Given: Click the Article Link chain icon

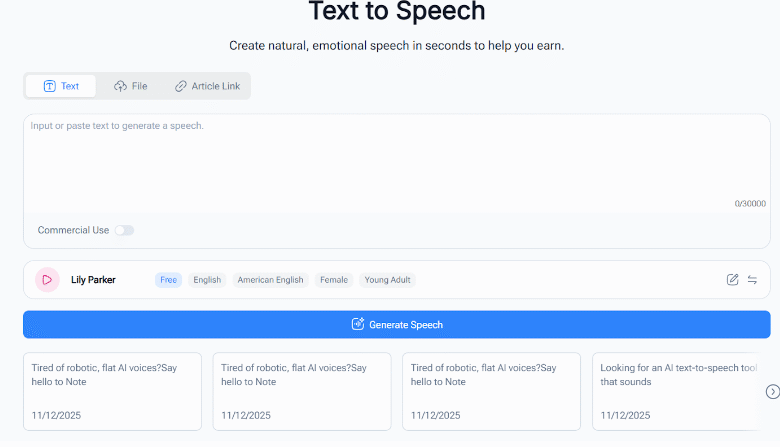Looking at the screenshot, I should [x=181, y=86].
